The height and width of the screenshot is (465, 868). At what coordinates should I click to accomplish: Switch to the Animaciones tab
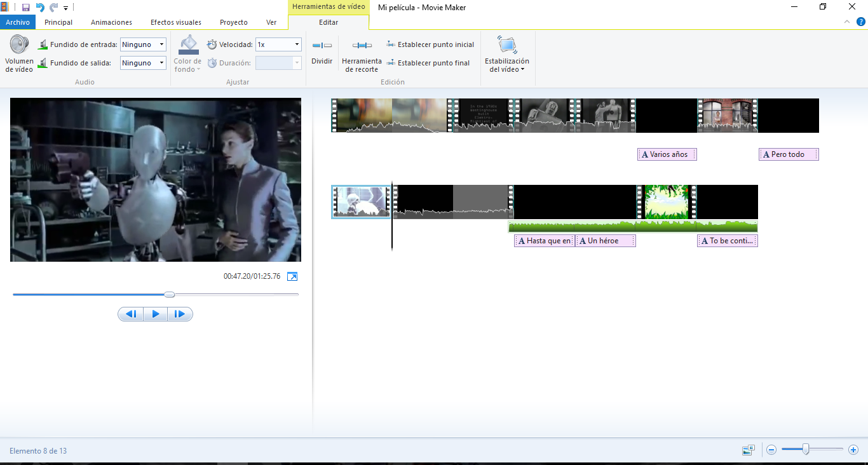tap(111, 22)
